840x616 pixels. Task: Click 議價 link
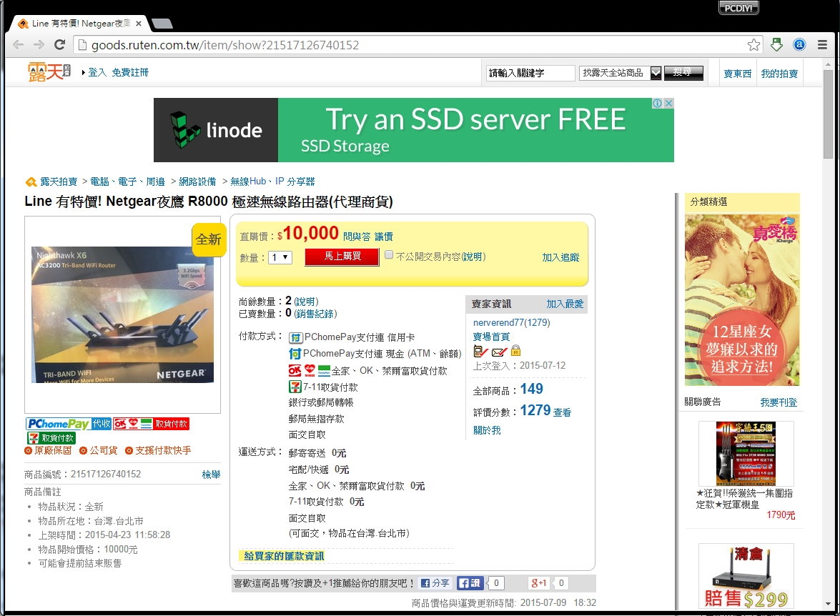point(384,237)
